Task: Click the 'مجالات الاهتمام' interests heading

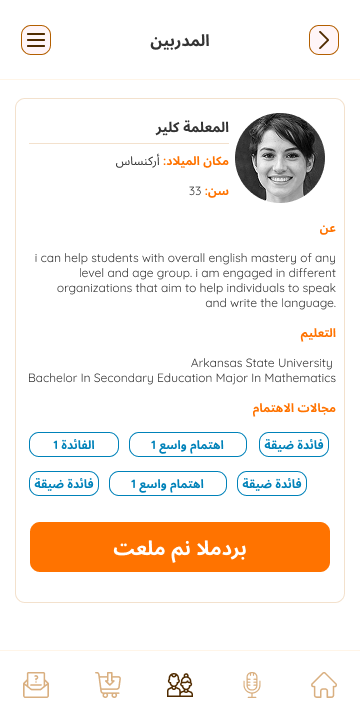Action: (294, 408)
